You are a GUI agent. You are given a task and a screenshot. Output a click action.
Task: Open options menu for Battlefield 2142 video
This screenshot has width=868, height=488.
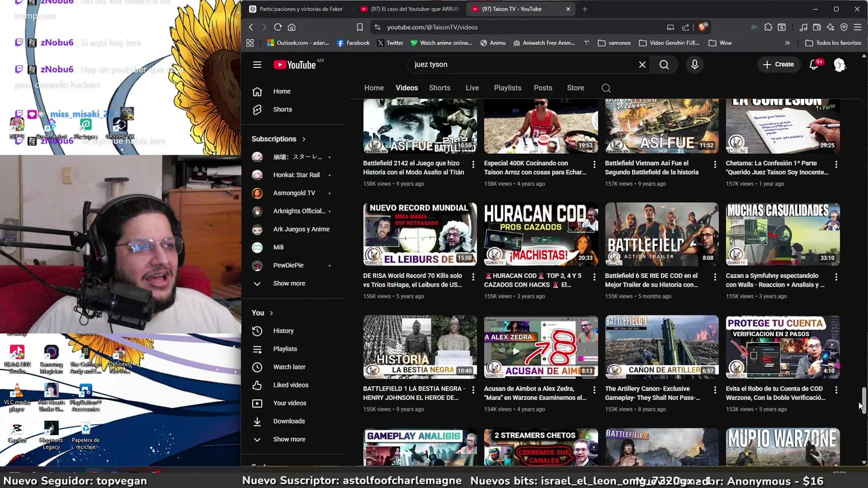tap(473, 164)
